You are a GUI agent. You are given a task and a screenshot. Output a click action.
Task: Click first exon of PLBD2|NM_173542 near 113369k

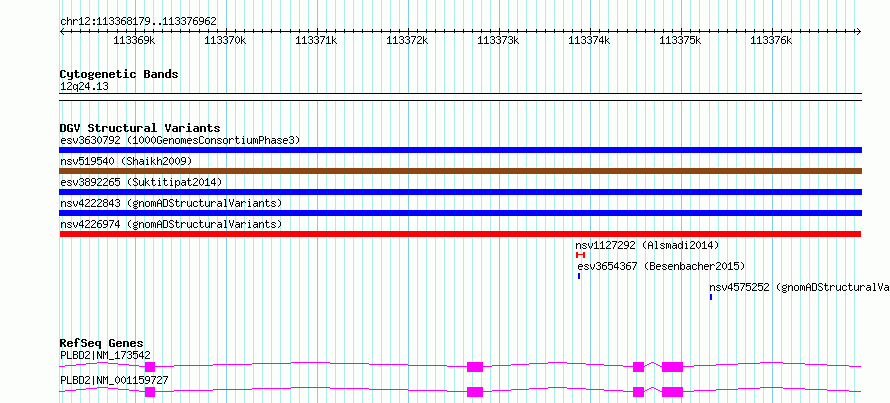tap(150, 367)
